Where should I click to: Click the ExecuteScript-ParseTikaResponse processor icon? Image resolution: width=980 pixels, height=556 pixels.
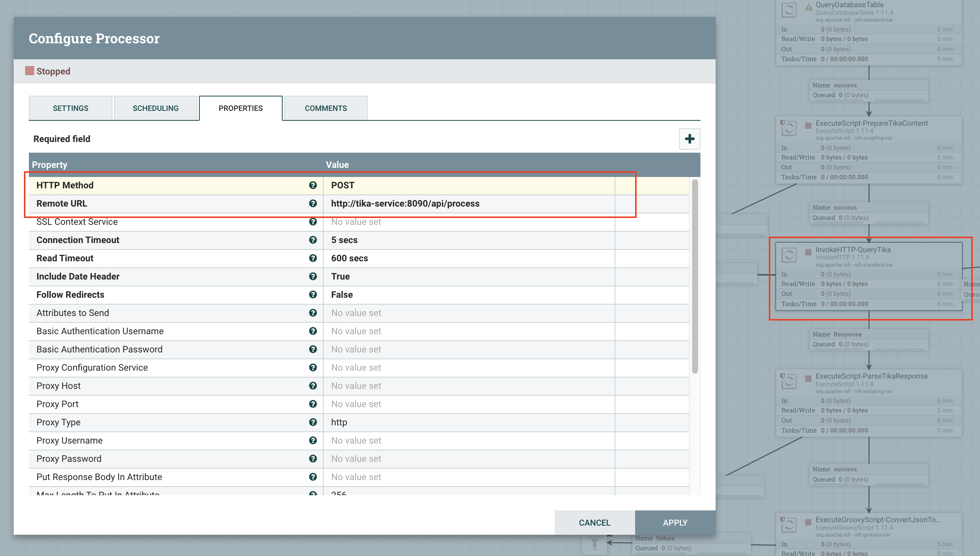[789, 381]
